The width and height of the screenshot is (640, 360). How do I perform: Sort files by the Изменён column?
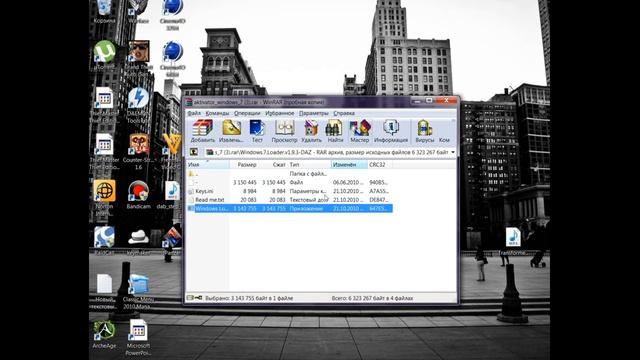[349, 164]
